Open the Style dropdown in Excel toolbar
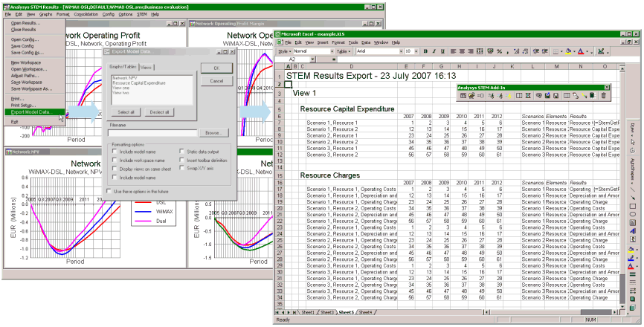 (x=284, y=51)
